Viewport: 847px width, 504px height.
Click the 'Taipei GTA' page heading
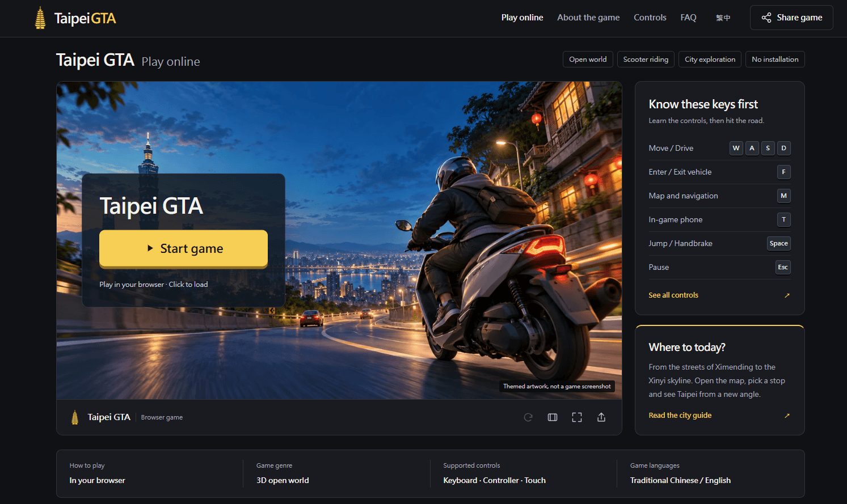point(95,60)
